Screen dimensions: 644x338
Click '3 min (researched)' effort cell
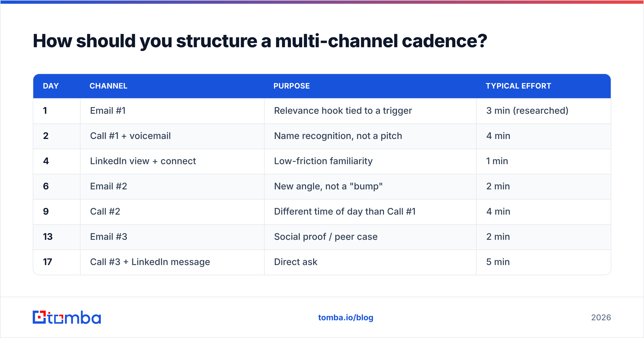[544, 111]
